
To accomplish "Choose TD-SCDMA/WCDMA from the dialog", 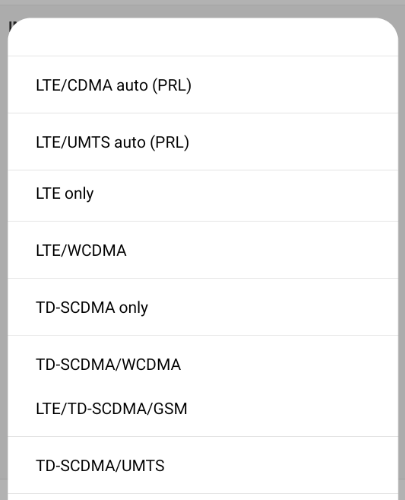I will pyautogui.click(x=203, y=364).
